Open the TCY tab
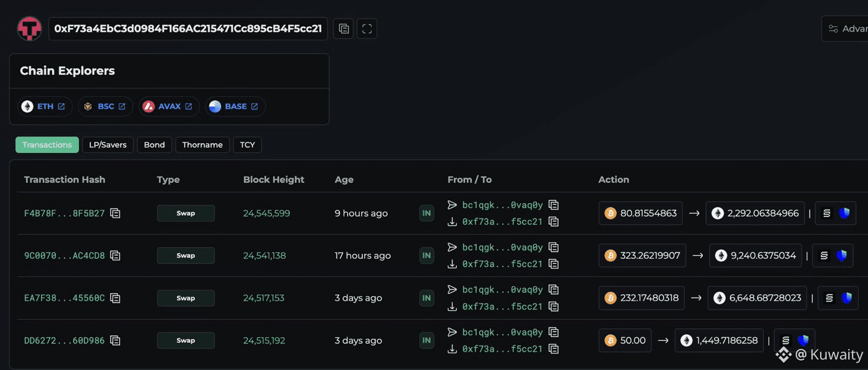The height and width of the screenshot is (370, 868). pyautogui.click(x=247, y=145)
